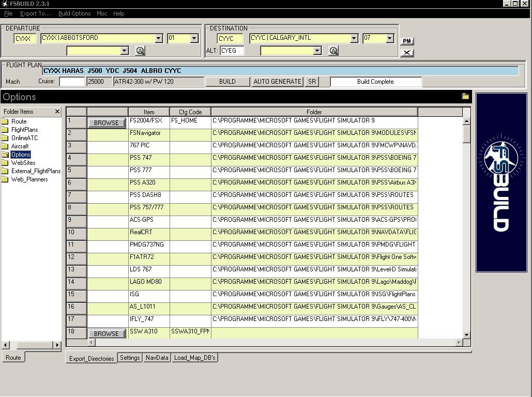
Task: Click the table horizontal scroll right arrow
Action: tap(459, 342)
